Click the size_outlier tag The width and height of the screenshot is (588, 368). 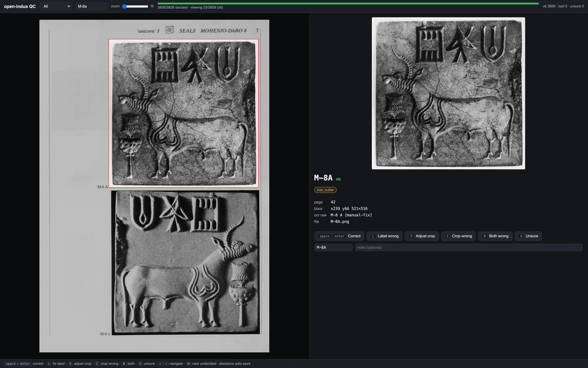tap(325, 190)
